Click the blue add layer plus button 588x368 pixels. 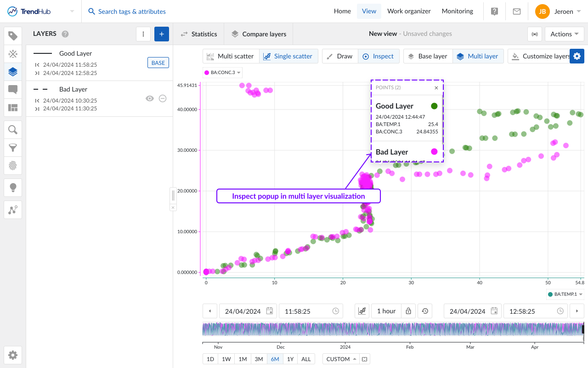(x=162, y=34)
